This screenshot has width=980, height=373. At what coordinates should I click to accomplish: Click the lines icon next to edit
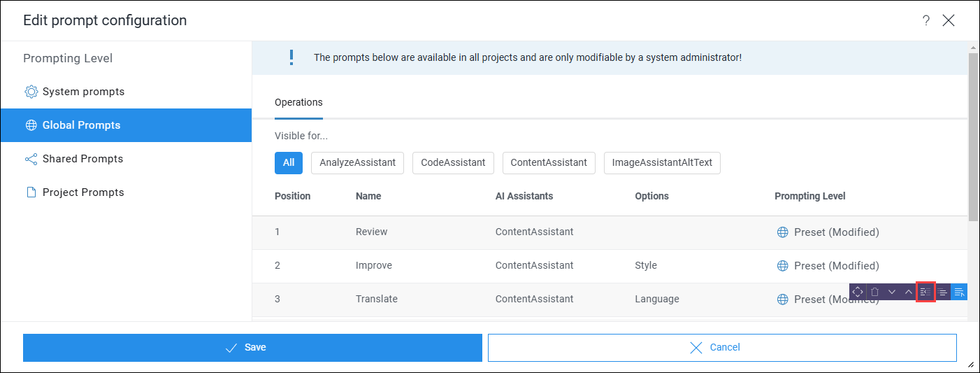coord(942,292)
